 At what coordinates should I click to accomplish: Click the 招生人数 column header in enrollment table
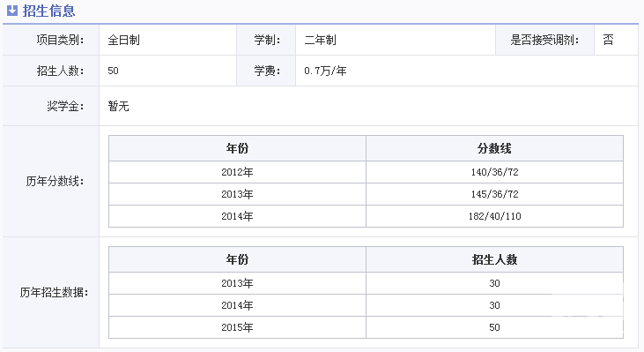[494, 259]
